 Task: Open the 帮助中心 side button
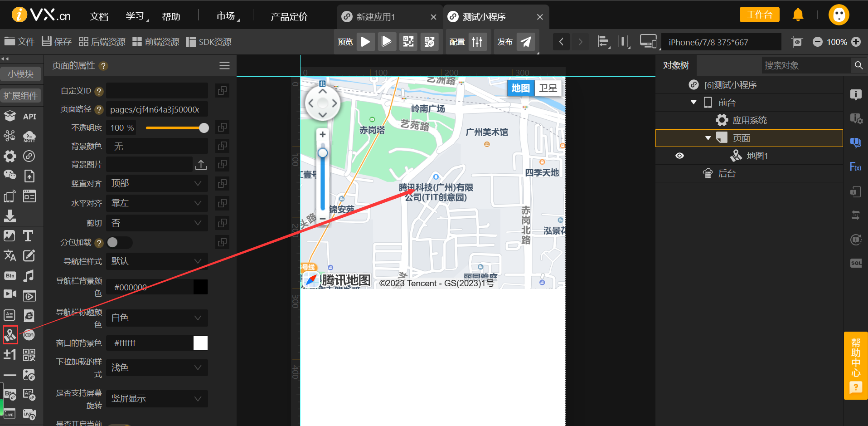(x=855, y=366)
